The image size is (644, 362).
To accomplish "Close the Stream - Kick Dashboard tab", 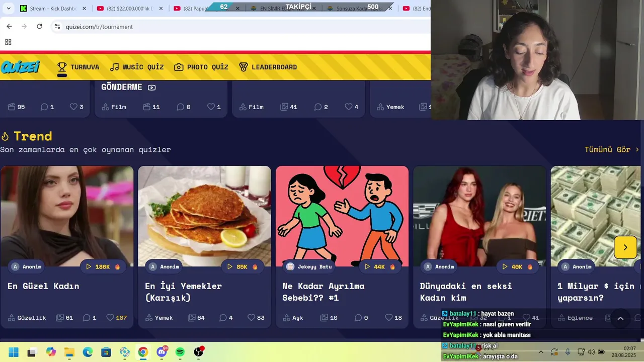I will click(84, 9).
